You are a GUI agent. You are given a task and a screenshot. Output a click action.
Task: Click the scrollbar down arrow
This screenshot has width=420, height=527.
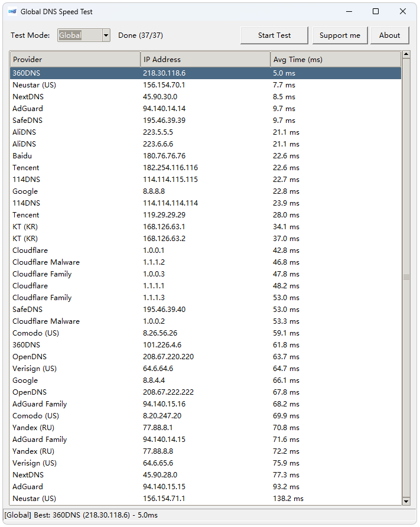406,501
